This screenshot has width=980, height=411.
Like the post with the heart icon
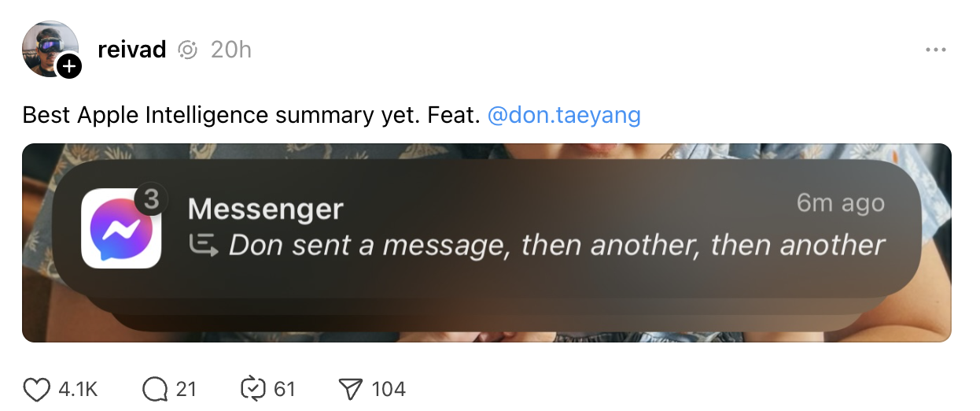pos(36,389)
